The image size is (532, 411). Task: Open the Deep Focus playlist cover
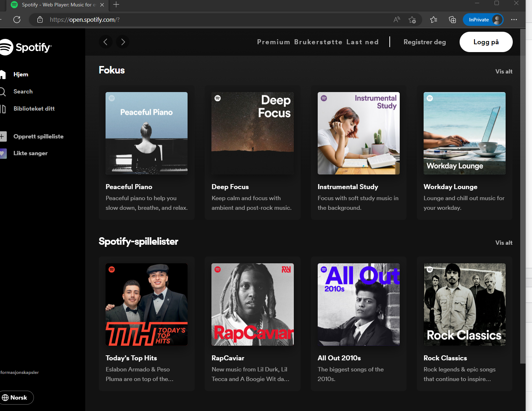(x=252, y=133)
